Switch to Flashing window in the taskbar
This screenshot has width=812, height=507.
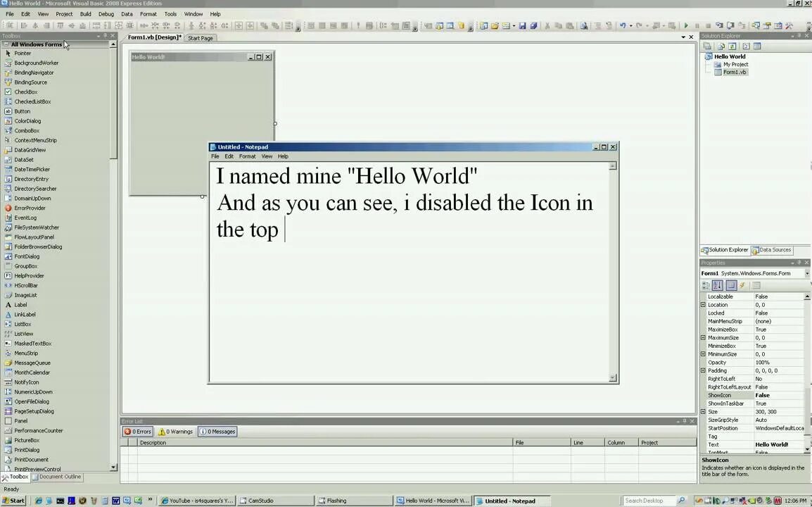point(354,501)
